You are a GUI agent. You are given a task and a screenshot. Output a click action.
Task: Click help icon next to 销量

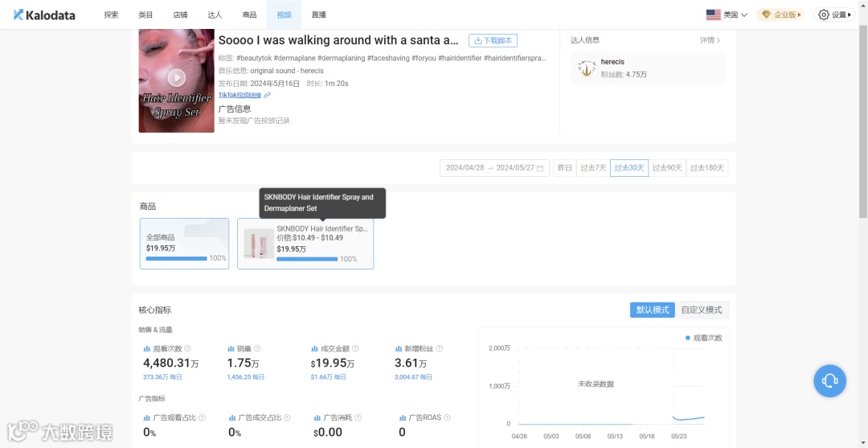(257, 349)
